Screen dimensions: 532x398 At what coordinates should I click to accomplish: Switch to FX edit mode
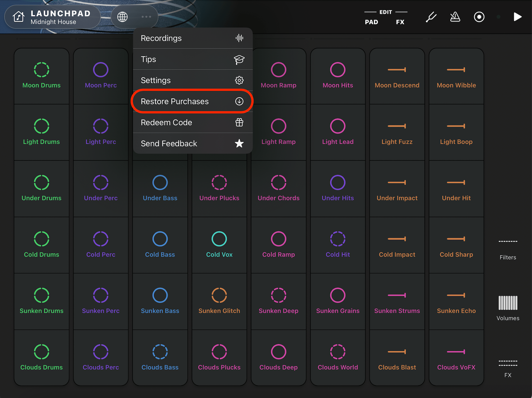click(400, 22)
